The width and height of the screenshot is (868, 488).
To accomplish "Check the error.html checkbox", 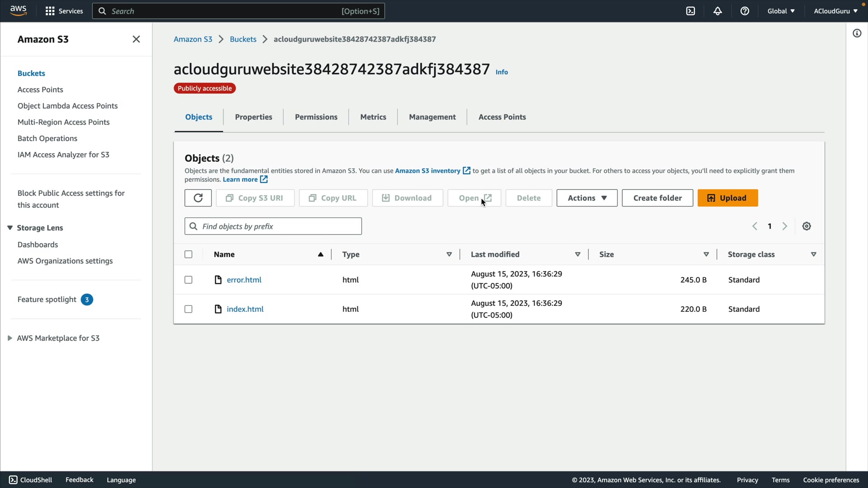I will [x=189, y=280].
